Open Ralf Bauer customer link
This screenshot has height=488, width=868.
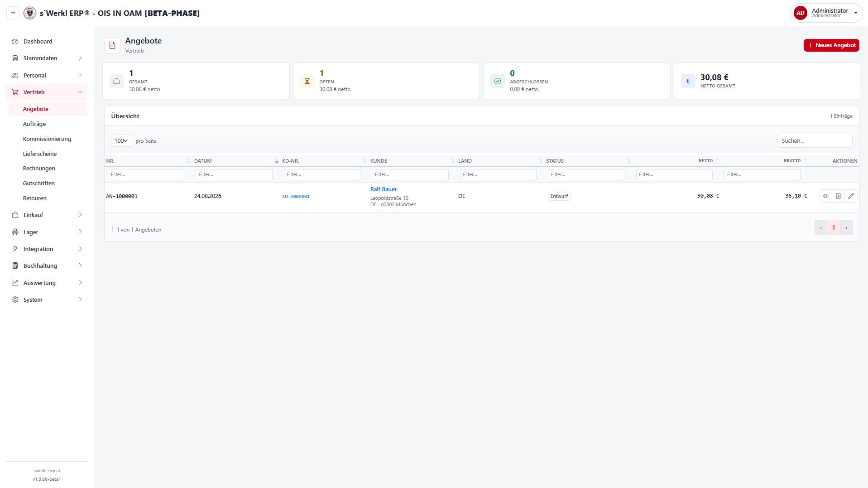coord(384,189)
